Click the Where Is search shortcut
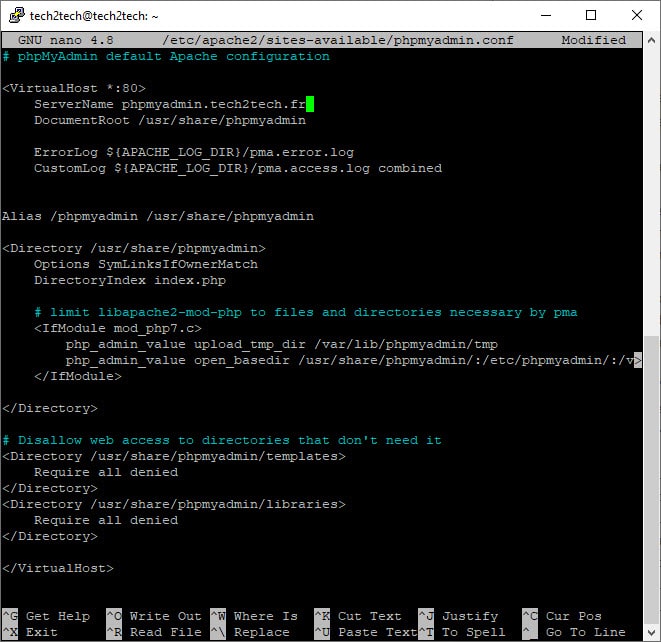Image resolution: width=661 pixels, height=642 pixels. (x=265, y=616)
